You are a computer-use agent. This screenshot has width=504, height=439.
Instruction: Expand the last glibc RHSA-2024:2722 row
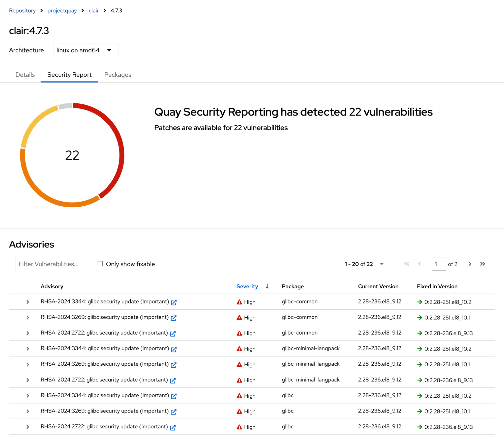click(28, 427)
